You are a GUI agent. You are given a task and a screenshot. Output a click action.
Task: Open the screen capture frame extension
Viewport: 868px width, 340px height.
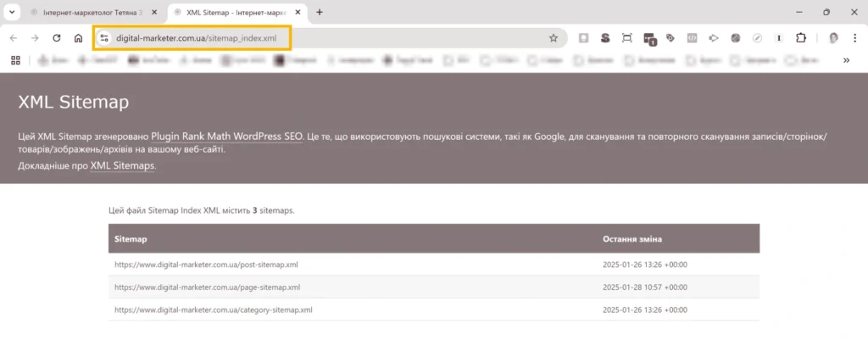[626, 38]
